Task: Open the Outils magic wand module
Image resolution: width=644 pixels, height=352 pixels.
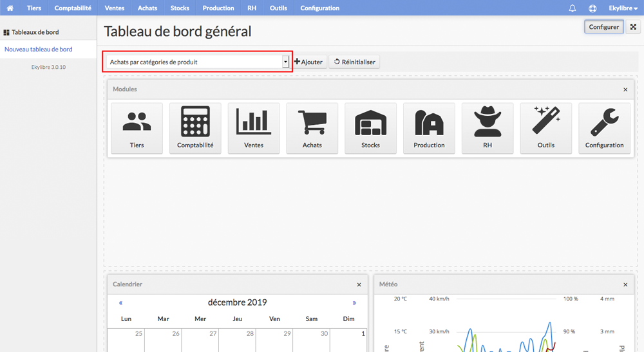Action: pos(546,129)
